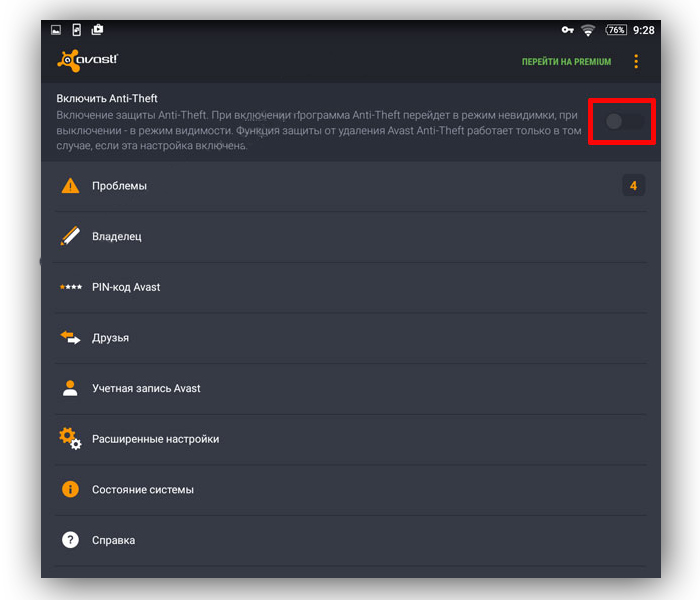Viewport: 700px width, 600px height.
Task: Click the orange warning triangle icon
Action: tap(70, 186)
